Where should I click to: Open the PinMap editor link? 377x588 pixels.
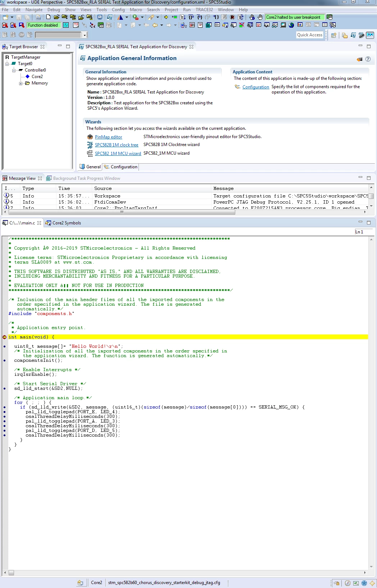click(108, 137)
